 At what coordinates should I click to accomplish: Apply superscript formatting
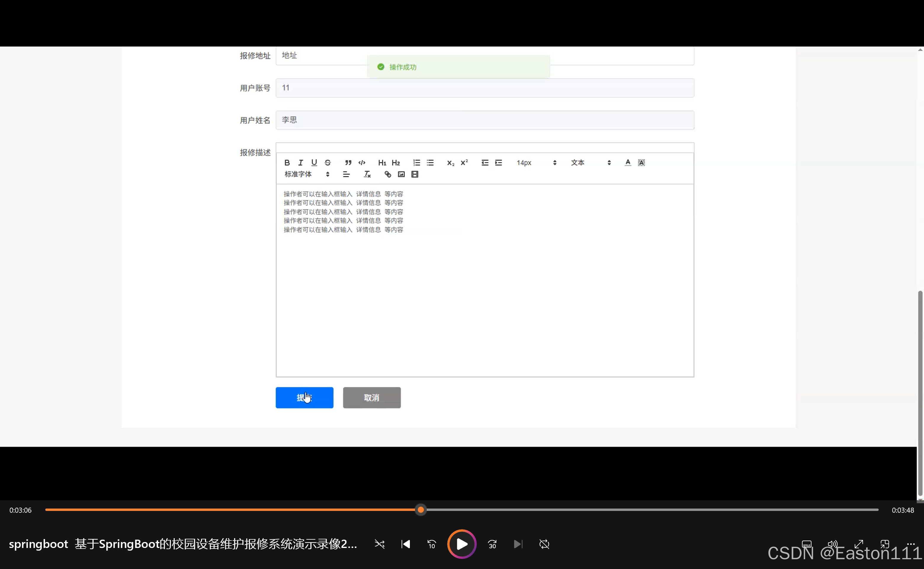[x=464, y=163]
